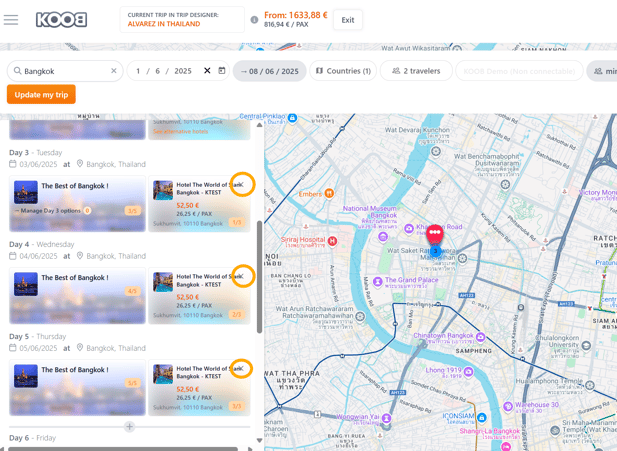Exit the trip designer
This screenshot has width=617, height=451.
pyautogui.click(x=348, y=20)
